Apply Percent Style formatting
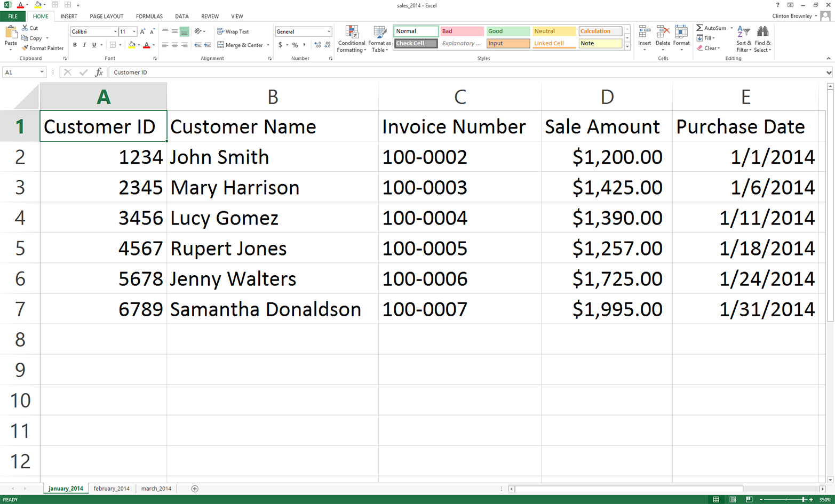The width and height of the screenshot is (835, 504). (295, 45)
